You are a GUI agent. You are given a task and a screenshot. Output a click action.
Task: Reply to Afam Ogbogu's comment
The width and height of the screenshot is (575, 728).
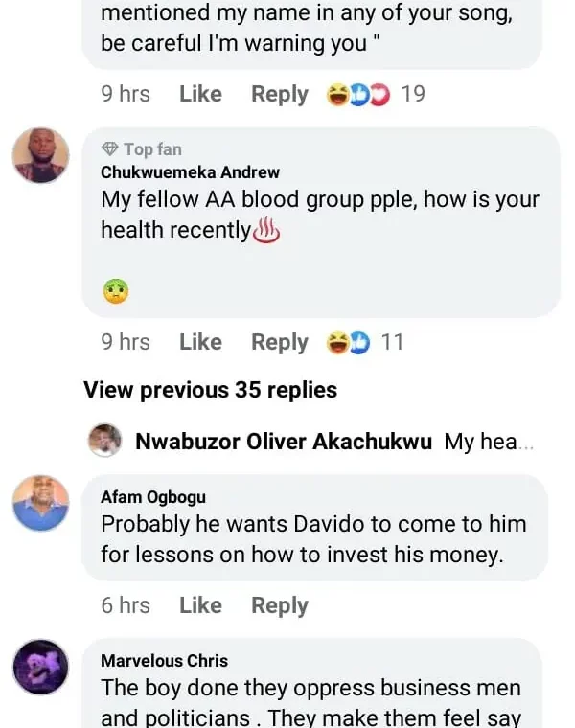tap(280, 605)
